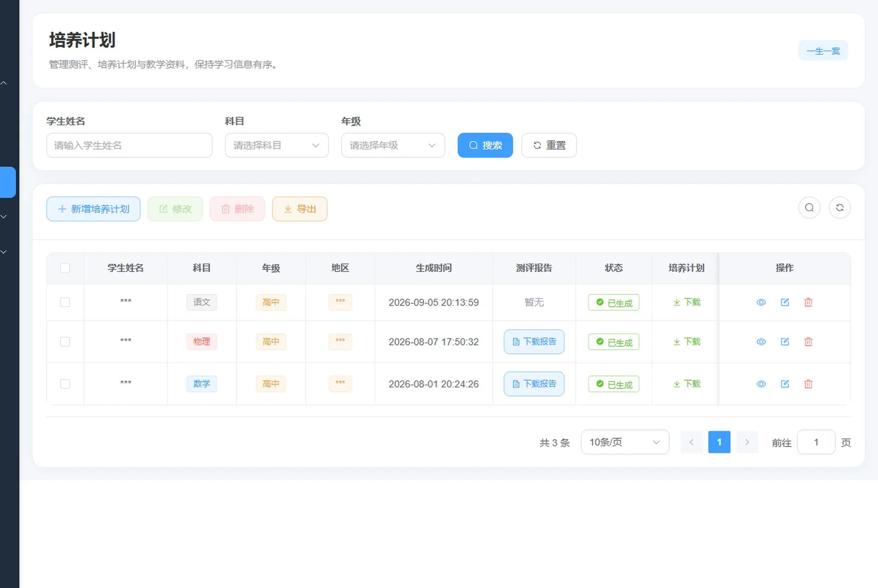Download report 下载报告 in 物理 row

click(534, 342)
